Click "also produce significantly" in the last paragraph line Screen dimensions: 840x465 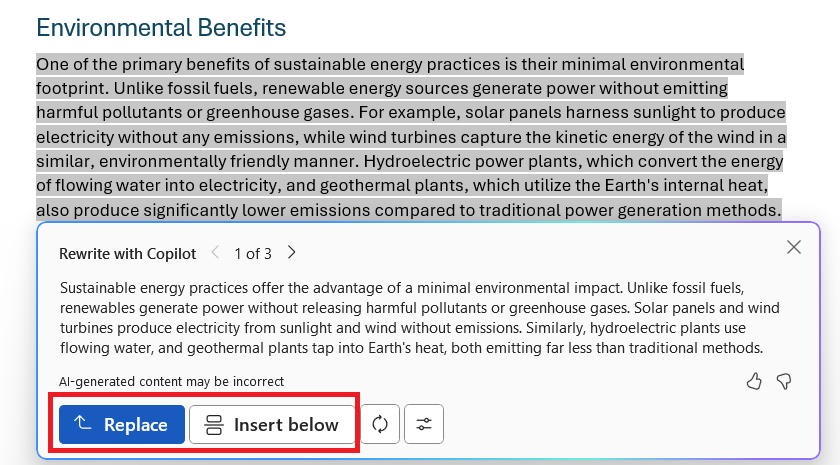click(137, 210)
